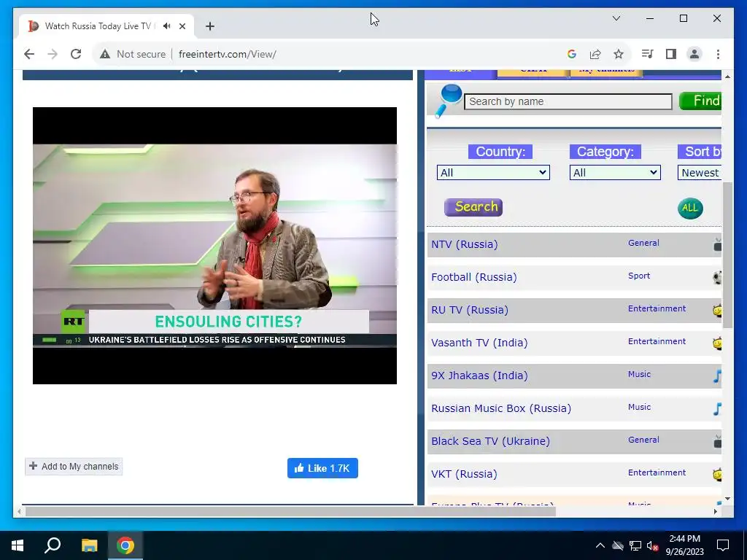The width and height of the screenshot is (747, 560).
Task: Open RU TV (Russia) channel
Action: [x=470, y=310]
